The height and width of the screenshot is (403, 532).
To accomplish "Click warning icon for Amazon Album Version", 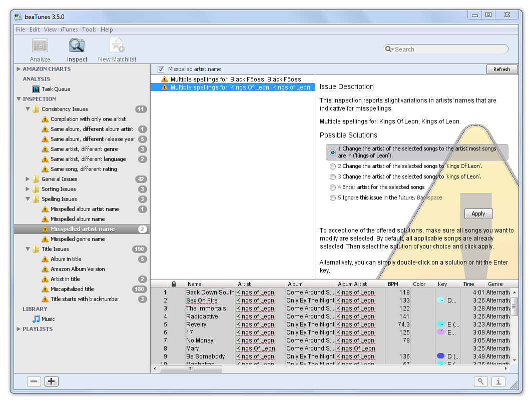I will click(x=45, y=269).
